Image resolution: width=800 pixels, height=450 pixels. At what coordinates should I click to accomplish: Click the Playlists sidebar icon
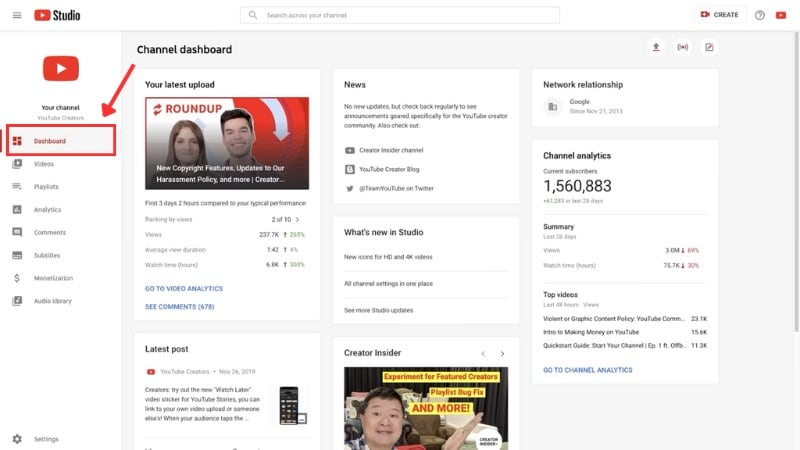point(17,187)
